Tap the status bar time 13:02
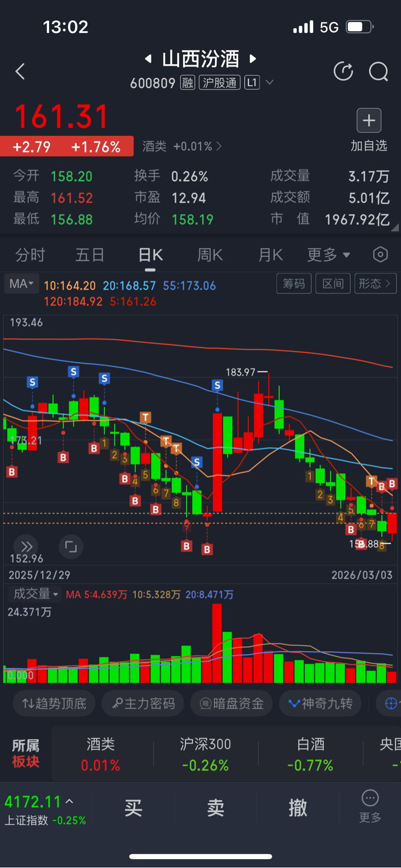Viewport: 401px width, 868px height. coord(65,27)
